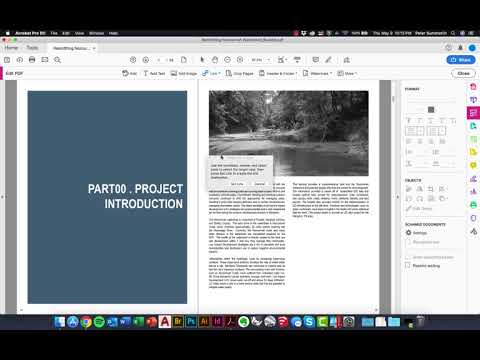
Task: Click the numbered list button in Format panel
Action: pos(436,131)
